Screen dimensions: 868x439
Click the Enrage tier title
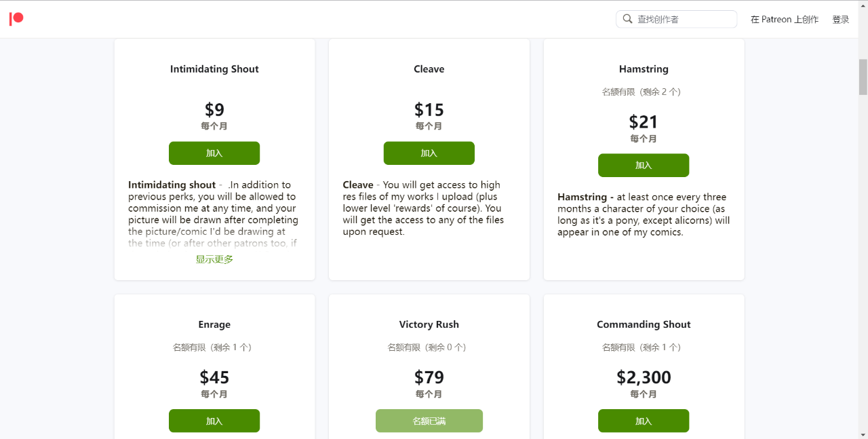coord(214,324)
